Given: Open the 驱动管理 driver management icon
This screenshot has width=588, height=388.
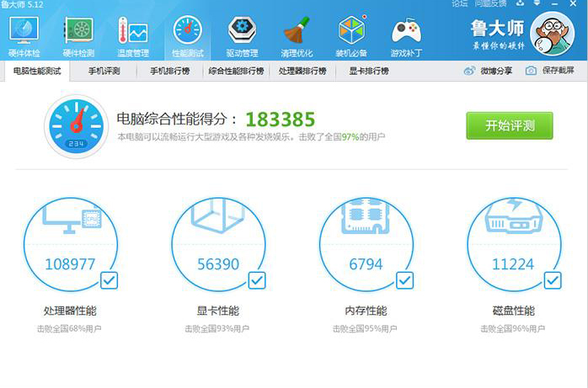Looking at the screenshot, I should tap(242, 30).
